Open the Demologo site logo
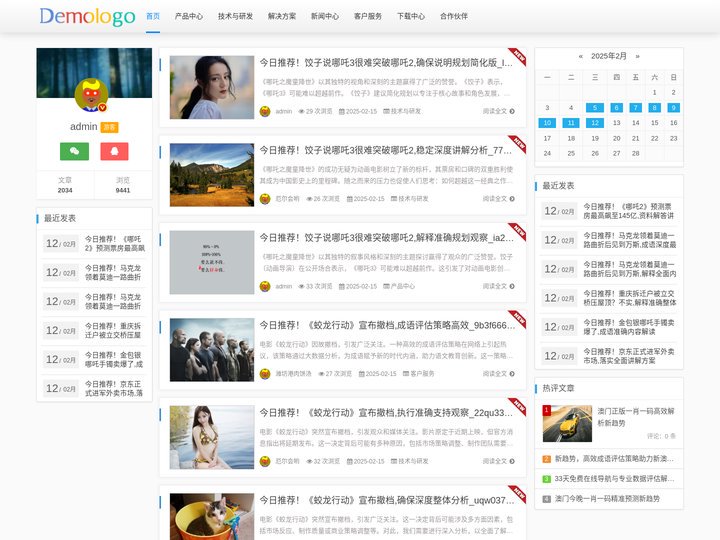 [x=87, y=17]
